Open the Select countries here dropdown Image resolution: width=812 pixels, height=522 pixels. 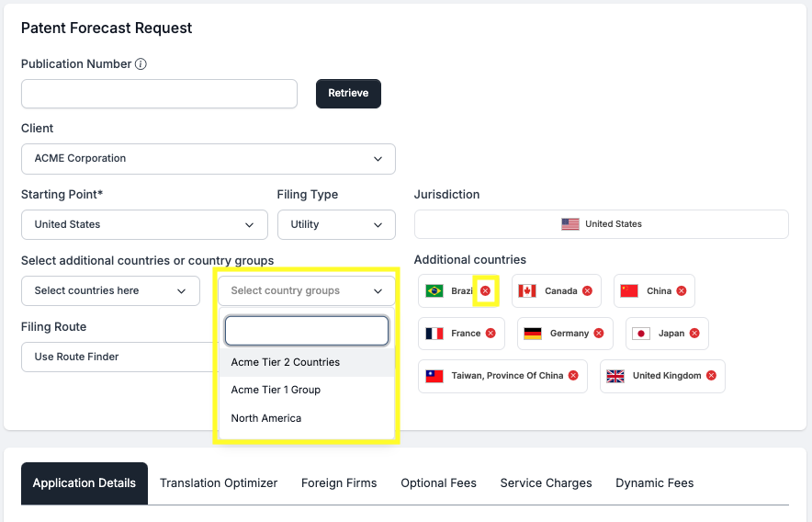pos(110,291)
